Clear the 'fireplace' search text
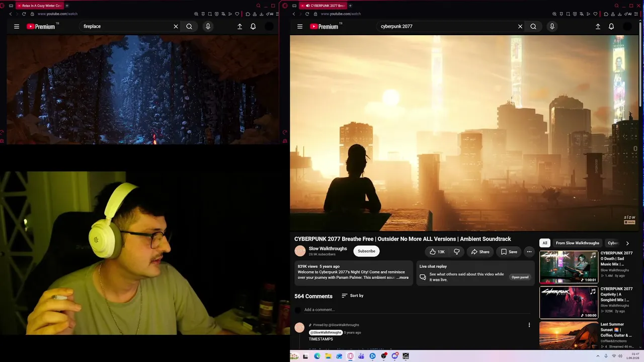The image size is (644, 362). [x=176, y=27]
